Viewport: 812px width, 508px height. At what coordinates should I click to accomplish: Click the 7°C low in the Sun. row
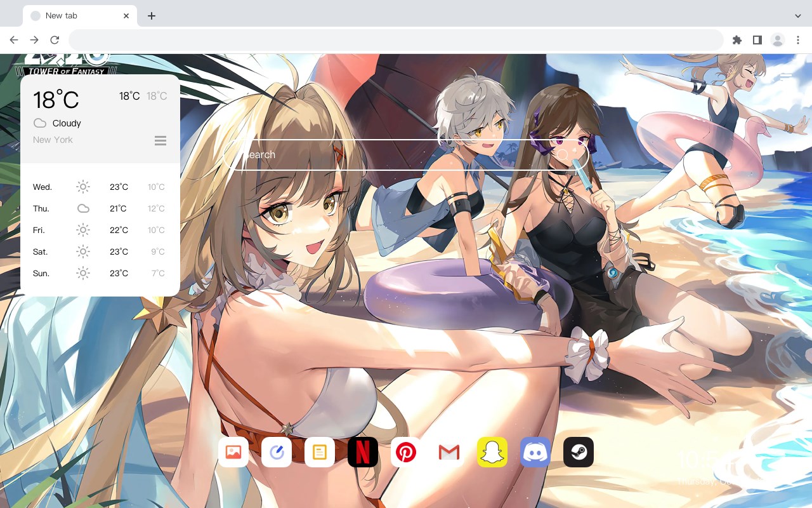click(x=158, y=273)
